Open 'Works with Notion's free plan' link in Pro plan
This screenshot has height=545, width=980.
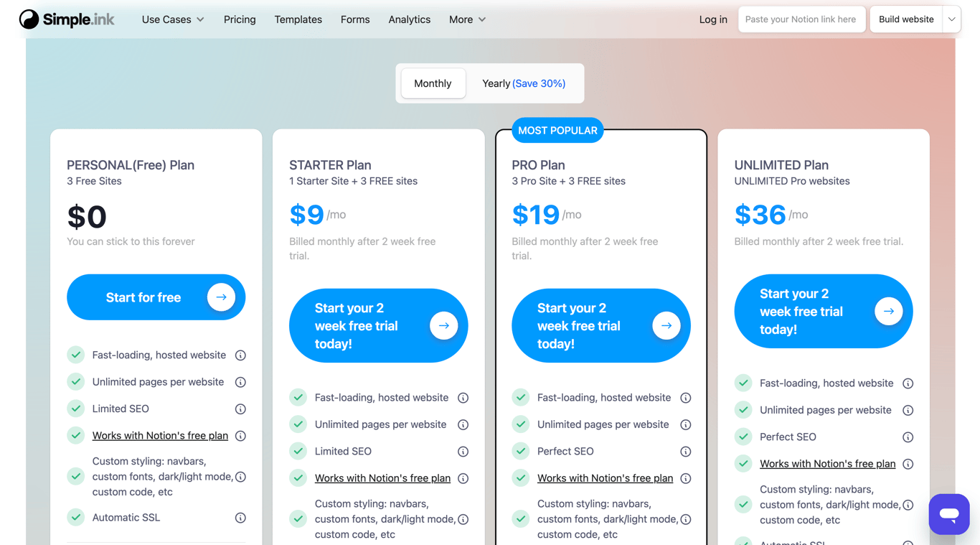[x=605, y=478]
